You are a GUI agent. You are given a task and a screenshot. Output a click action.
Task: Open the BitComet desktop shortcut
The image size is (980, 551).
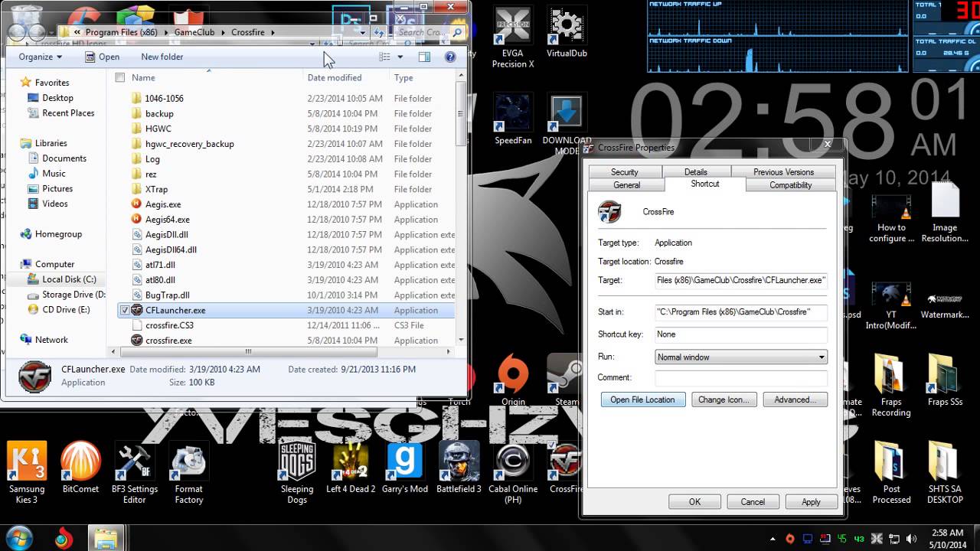click(x=80, y=467)
